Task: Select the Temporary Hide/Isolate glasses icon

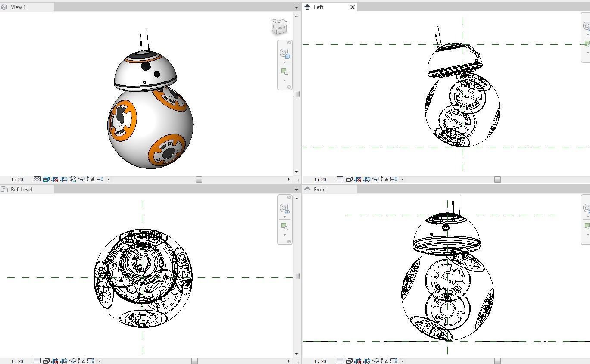Action: click(x=81, y=179)
